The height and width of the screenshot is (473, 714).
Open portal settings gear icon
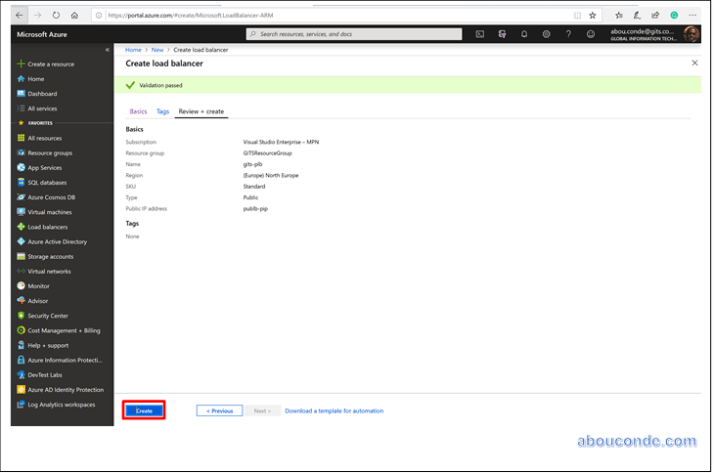(546, 34)
